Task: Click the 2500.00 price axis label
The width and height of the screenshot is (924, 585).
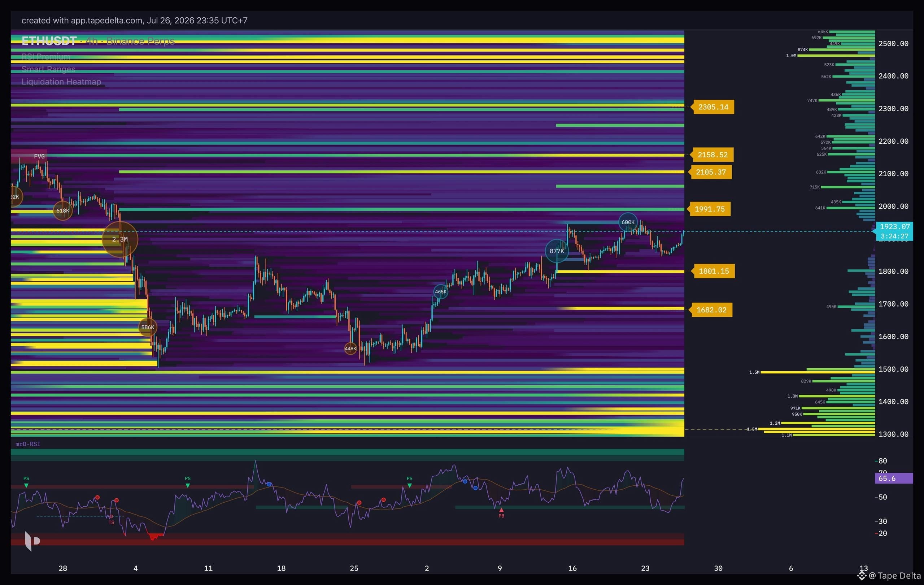Action: 893,44
